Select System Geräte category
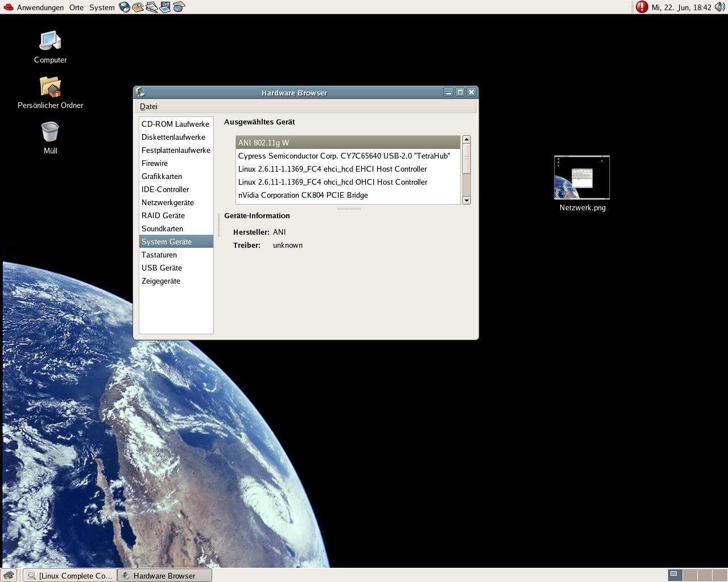The image size is (728, 582). [x=176, y=242]
